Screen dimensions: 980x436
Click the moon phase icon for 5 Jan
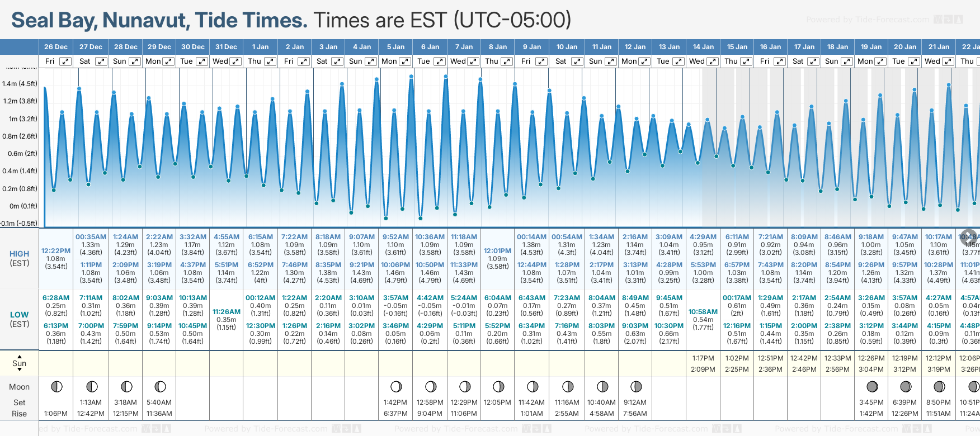[396, 386]
